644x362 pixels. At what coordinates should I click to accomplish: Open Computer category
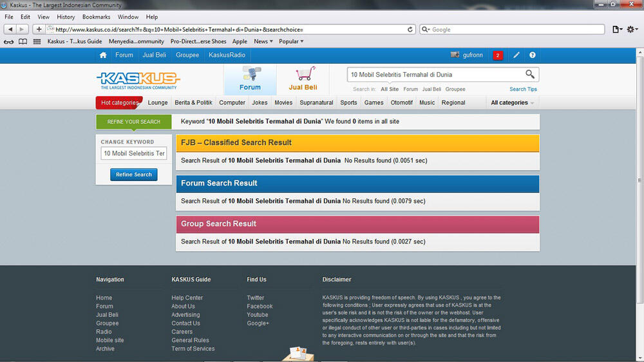(x=232, y=102)
